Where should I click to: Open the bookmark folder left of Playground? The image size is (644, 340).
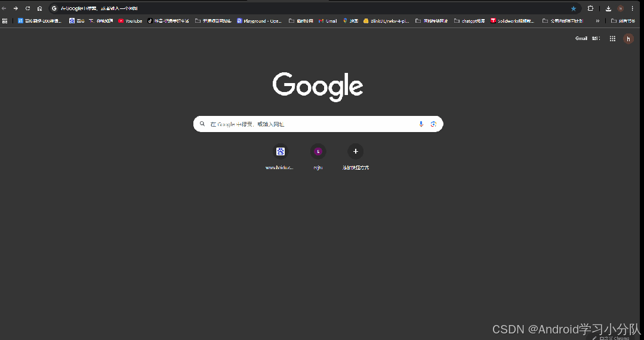pyautogui.click(x=213, y=20)
